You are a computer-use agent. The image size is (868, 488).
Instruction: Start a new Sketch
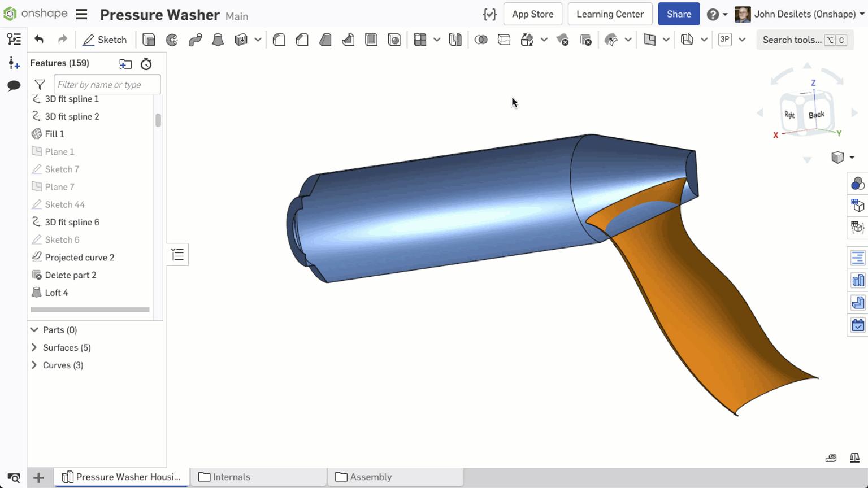105,40
